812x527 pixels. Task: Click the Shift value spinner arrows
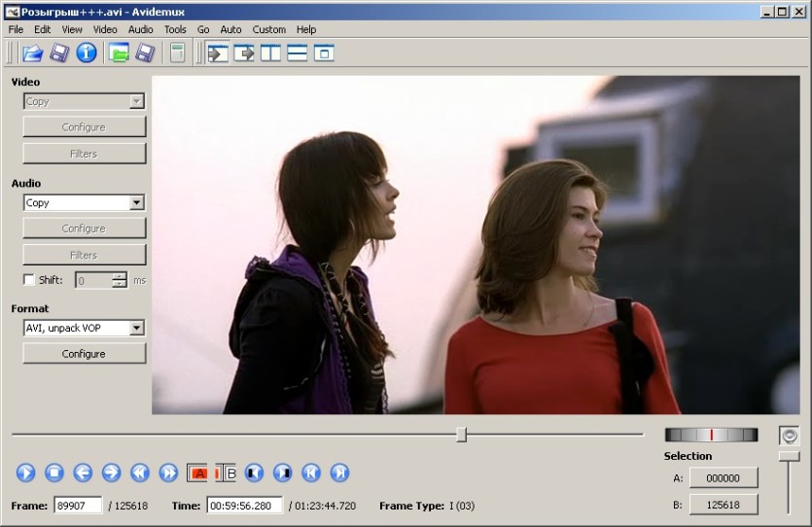click(x=119, y=280)
